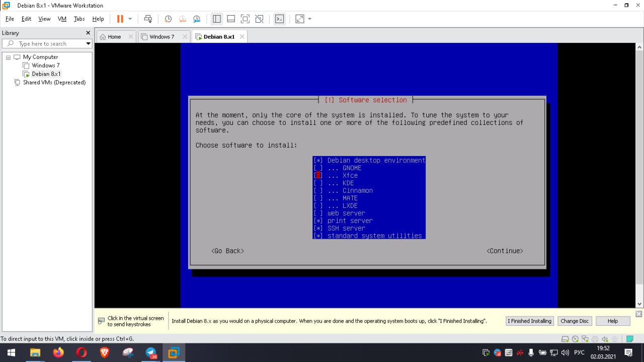Click the pause VM toolbar button
The image size is (644, 362).
coord(120,19)
